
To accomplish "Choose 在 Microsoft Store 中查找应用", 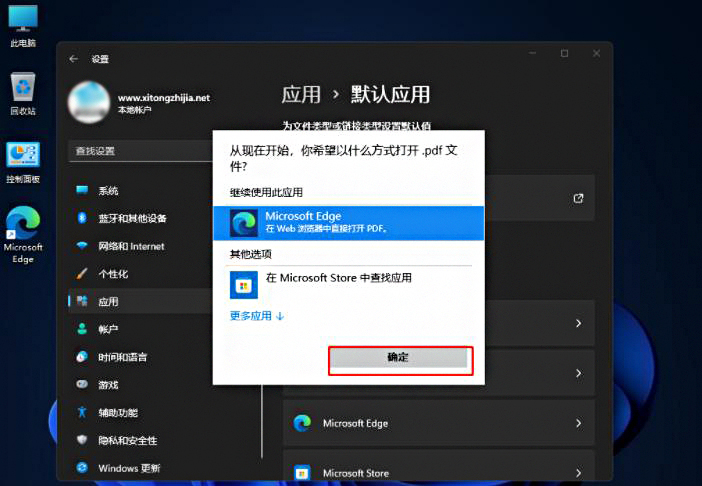I will point(338,278).
